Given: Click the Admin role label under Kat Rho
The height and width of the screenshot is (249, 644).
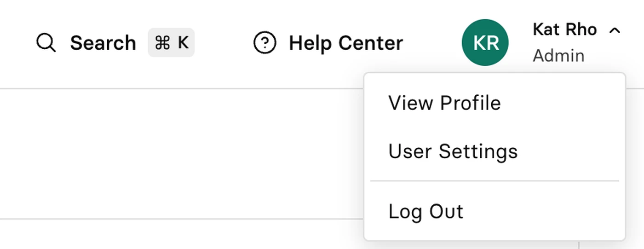Looking at the screenshot, I should coord(559,56).
